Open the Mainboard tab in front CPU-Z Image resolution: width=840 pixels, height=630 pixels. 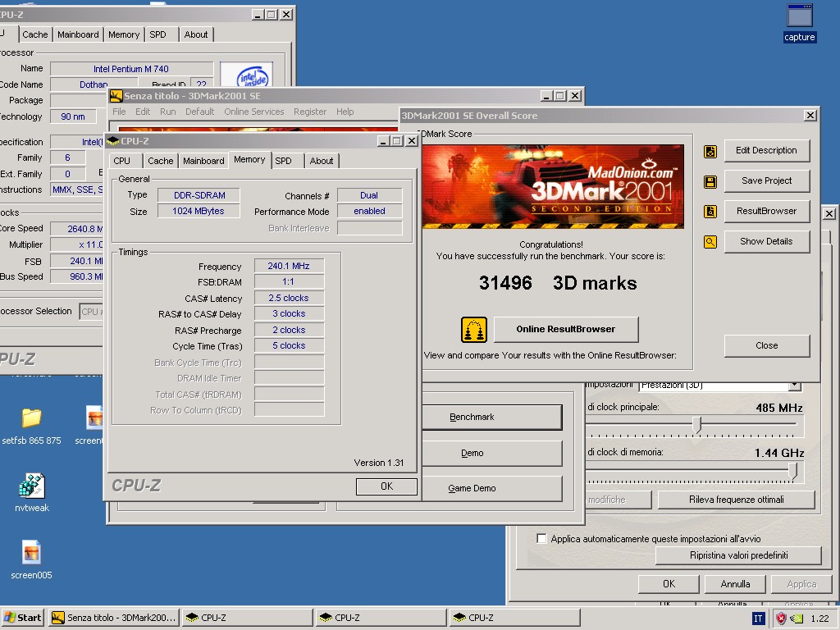203,161
